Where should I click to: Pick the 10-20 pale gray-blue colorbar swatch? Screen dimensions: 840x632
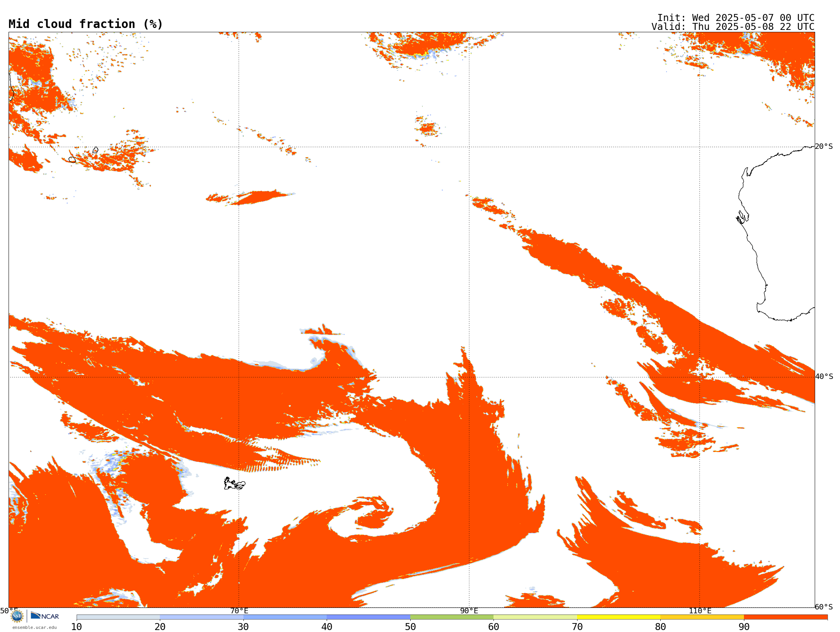click(118, 617)
